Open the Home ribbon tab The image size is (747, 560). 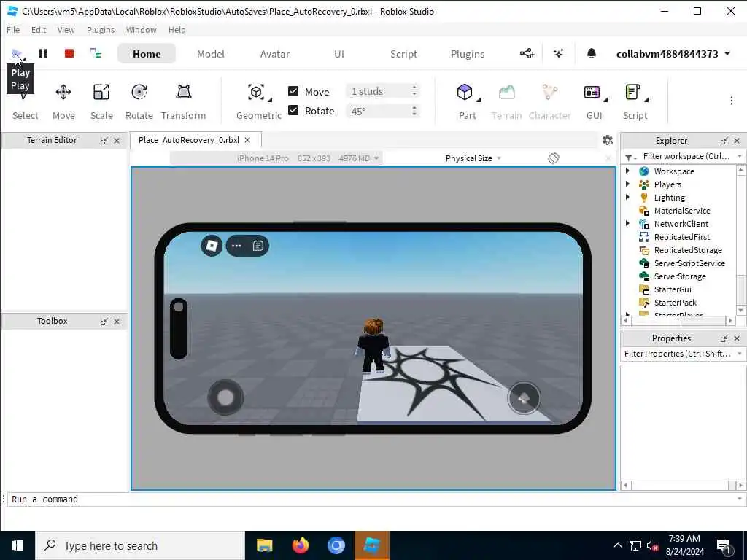pyautogui.click(x=147, y=54)
